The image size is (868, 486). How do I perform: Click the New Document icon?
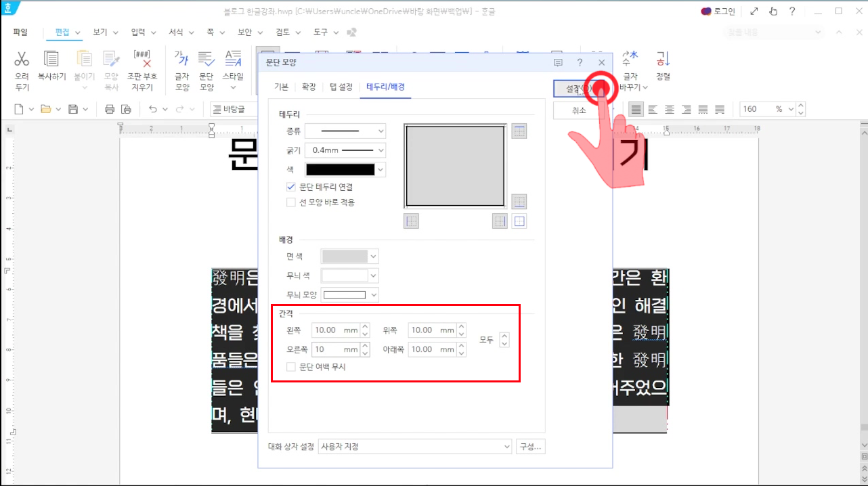pyautogui.click(x=19, y=109)
